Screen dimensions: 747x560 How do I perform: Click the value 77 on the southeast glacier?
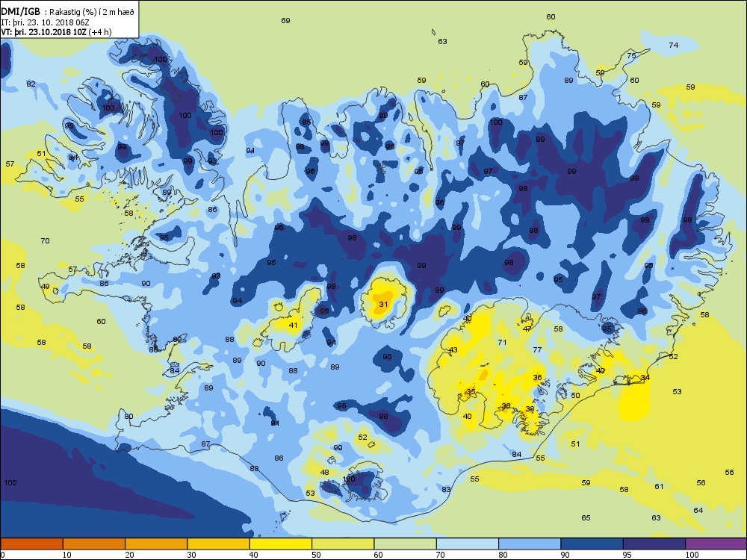[537, 349]
